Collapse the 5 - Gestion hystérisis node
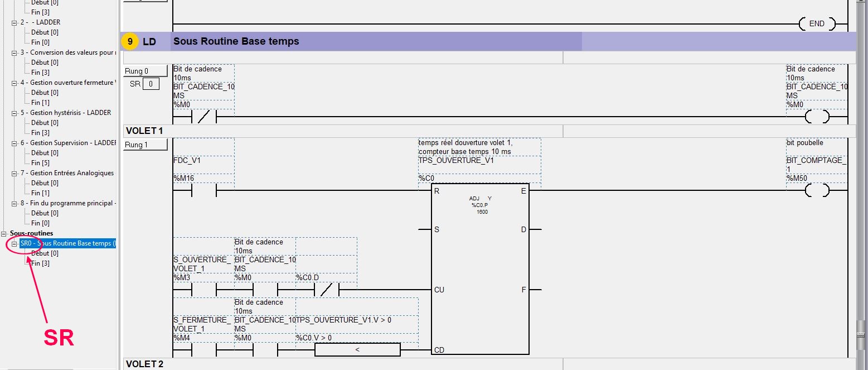The width and height of the screenshot is (868, 370). [15, 113]
